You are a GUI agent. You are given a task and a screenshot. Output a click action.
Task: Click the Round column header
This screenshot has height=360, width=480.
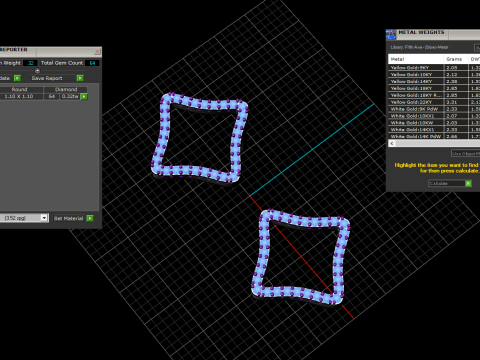point(20,89)
